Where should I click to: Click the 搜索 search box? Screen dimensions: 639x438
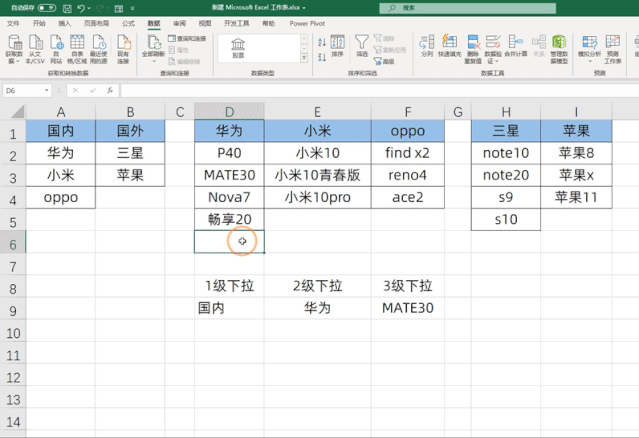tap(467, 8)
